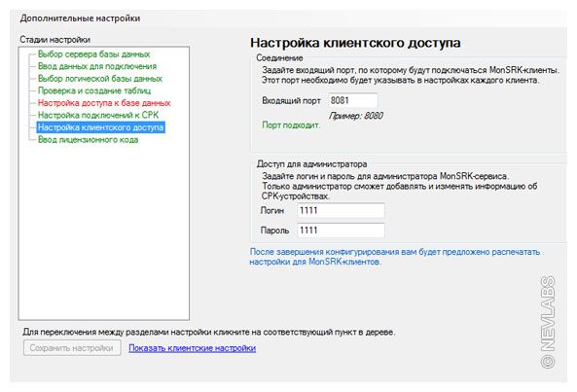
Task: Click into the 'Логин' text field
Action: pyautogui.click(x=341, y=210)
